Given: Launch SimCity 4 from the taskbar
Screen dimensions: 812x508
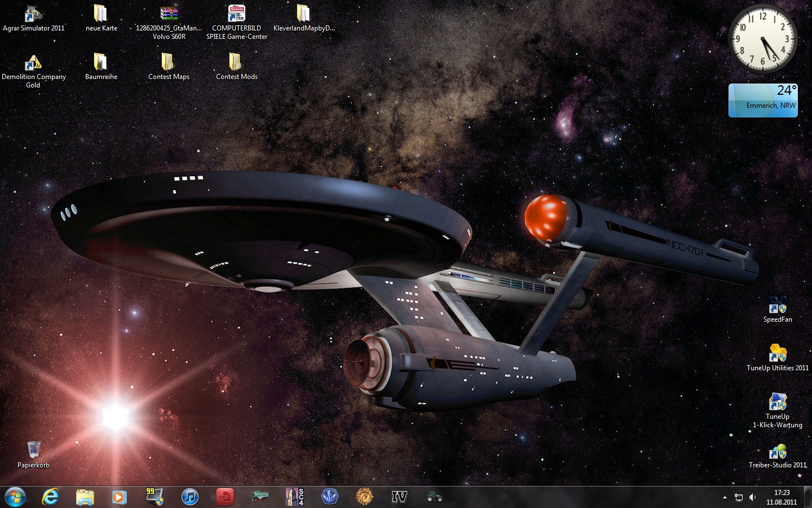Looking at the screenshot, I should pos(294,497).
